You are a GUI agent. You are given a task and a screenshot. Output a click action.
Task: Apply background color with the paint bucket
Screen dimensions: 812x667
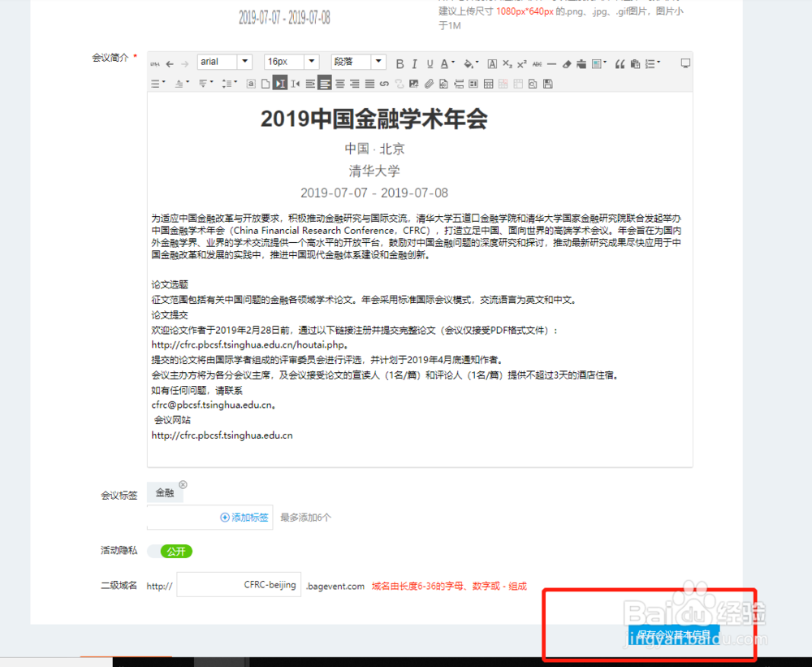tap(469, 63)
